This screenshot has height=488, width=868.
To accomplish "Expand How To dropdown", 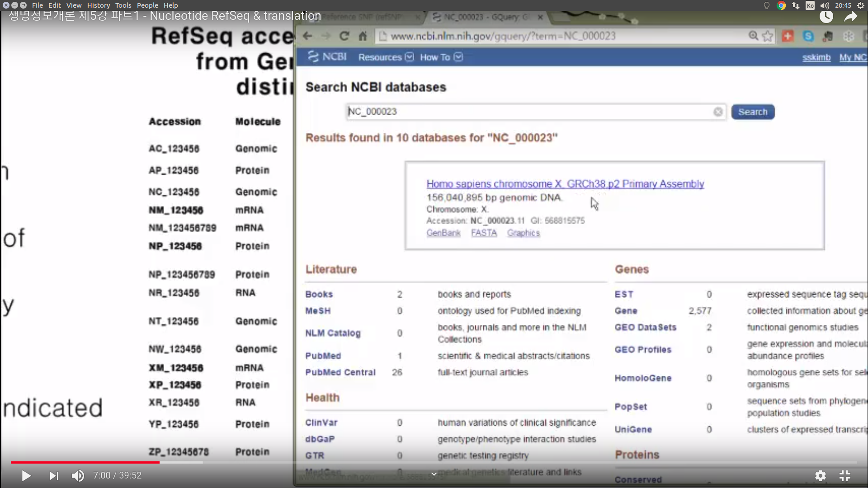I will click(441, 57).
